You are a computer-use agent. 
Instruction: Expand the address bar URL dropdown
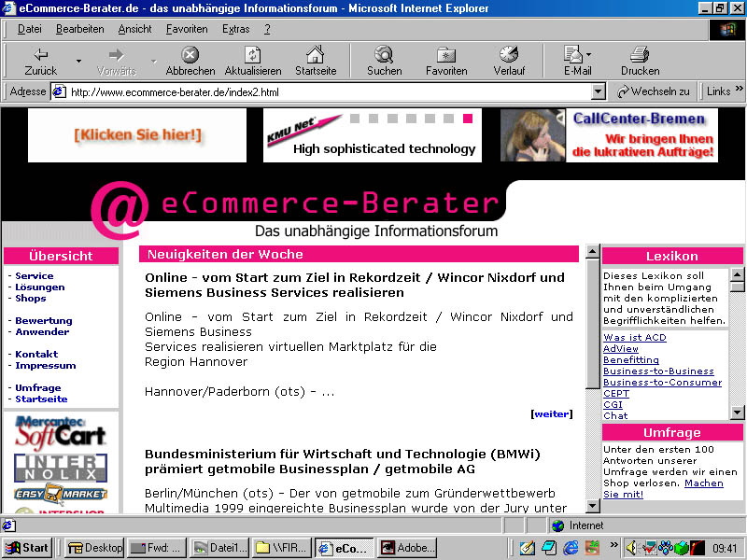click(599, 91)
